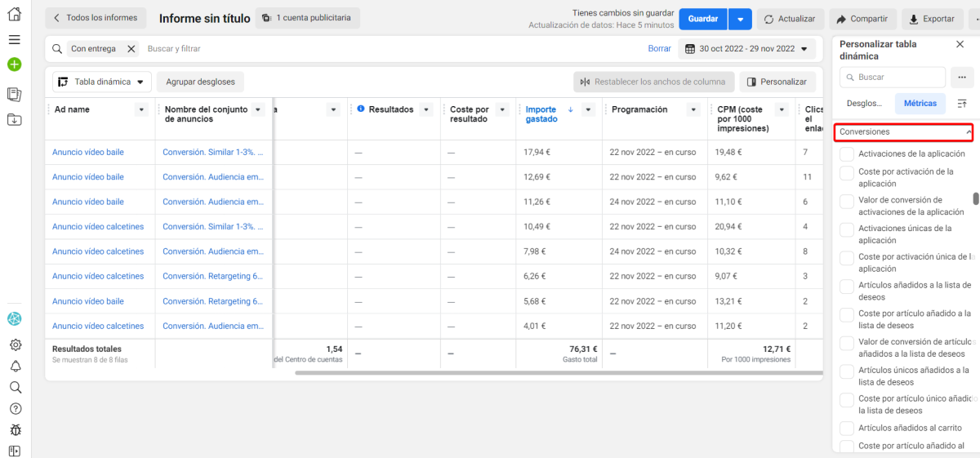This screenshot has height=458, width=980.
Task: Open the notifications bell icon
Action: 15,367
